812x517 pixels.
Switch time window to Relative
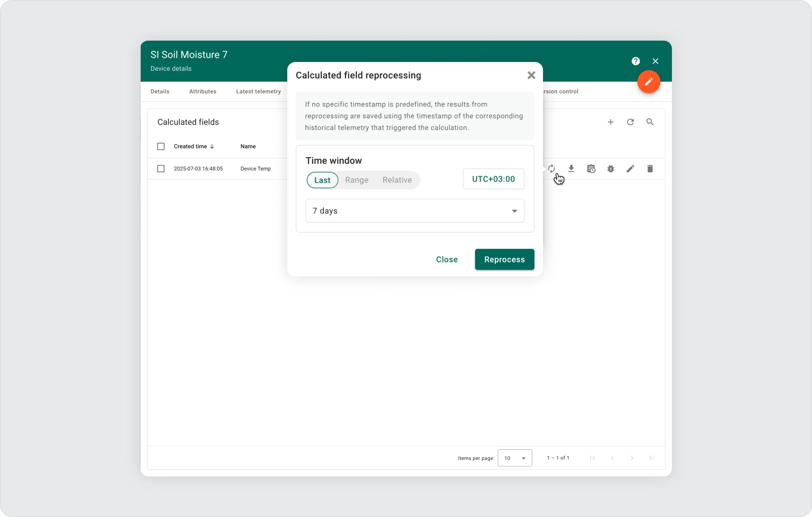pos(397,180)
